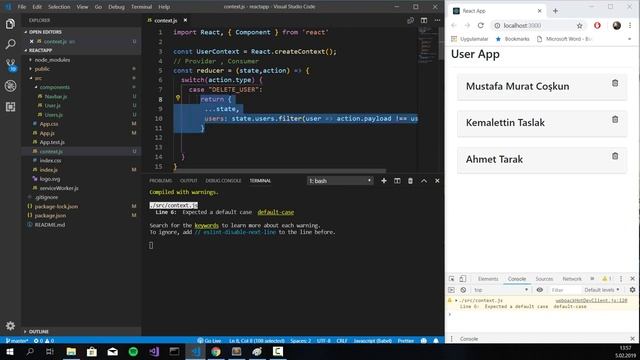Show more DevTools tabs chevron

click(592, 279)
